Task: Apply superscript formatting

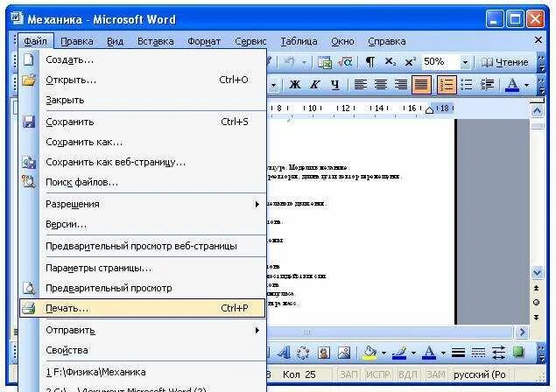Action: pos(411,62)
